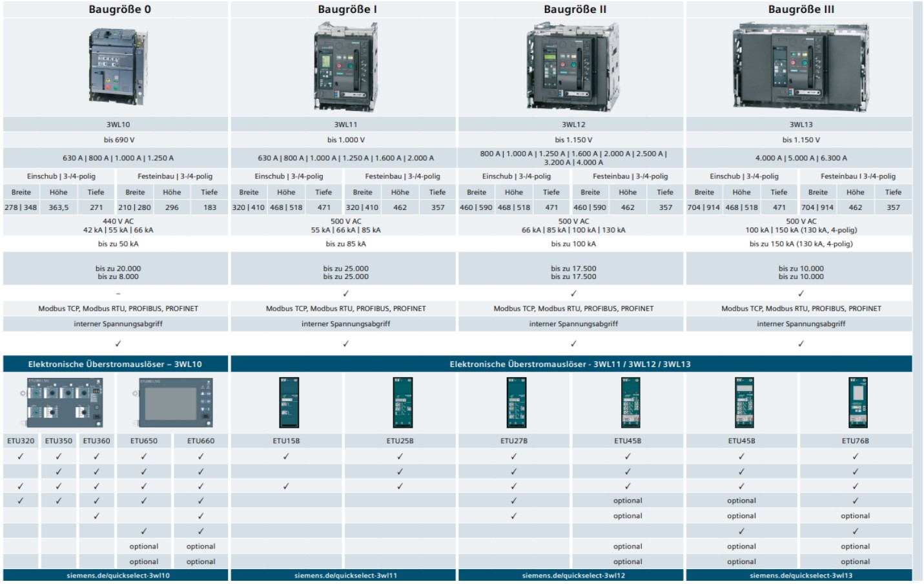Select the 'ETU15B' label
The width and height of the screenshot is (924, 584).
pyautogui.click(x=286, y=441)
